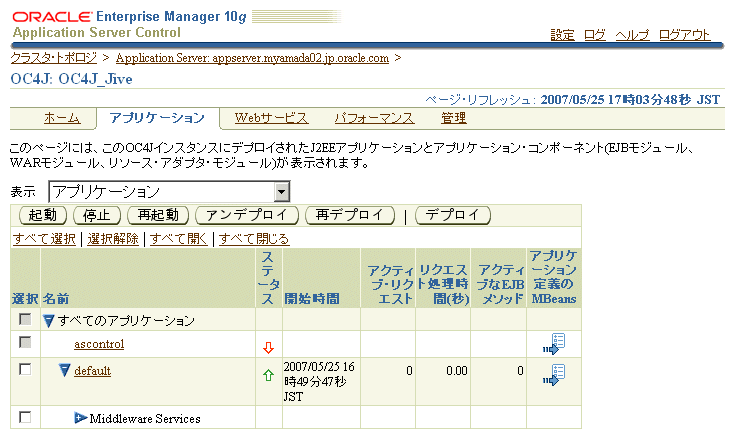Viewport: 735px width, 436px height.
Task: Open the 管理 tab
Action: pyautogui.click(x=453, y=118)
